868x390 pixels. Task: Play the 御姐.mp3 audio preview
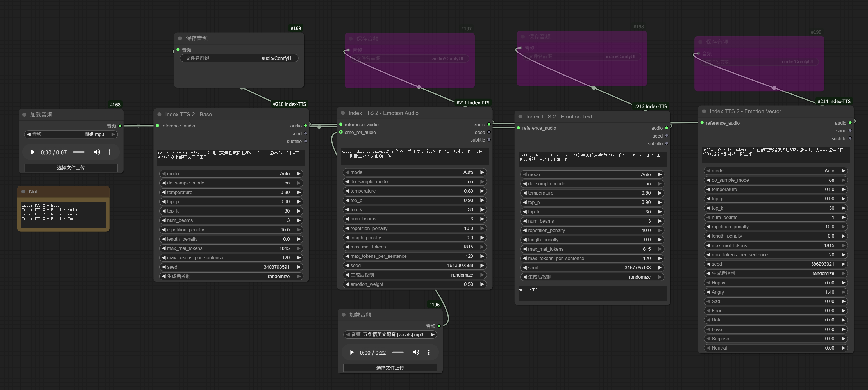pyautogui.click(x=33, y=152)
